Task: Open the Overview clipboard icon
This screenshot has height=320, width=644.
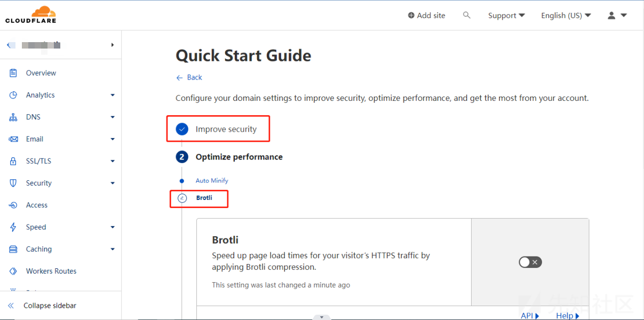Action: [x=13, y=73]
